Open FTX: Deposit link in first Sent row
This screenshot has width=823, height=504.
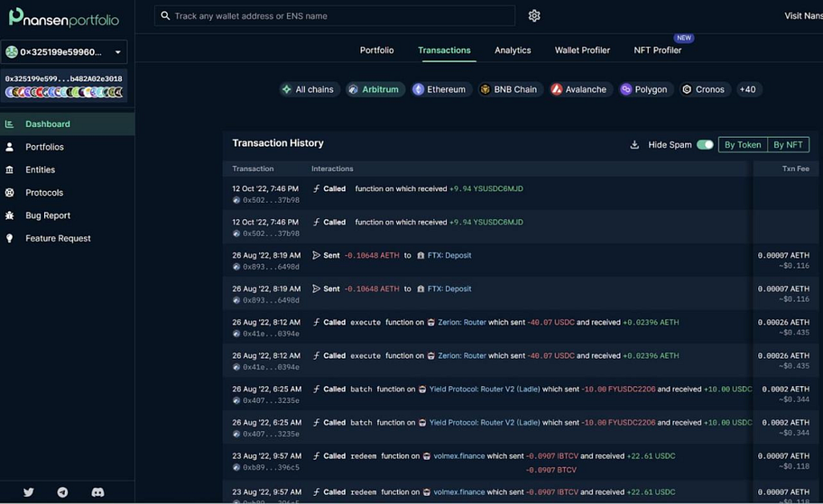click(x=449, y=255)
